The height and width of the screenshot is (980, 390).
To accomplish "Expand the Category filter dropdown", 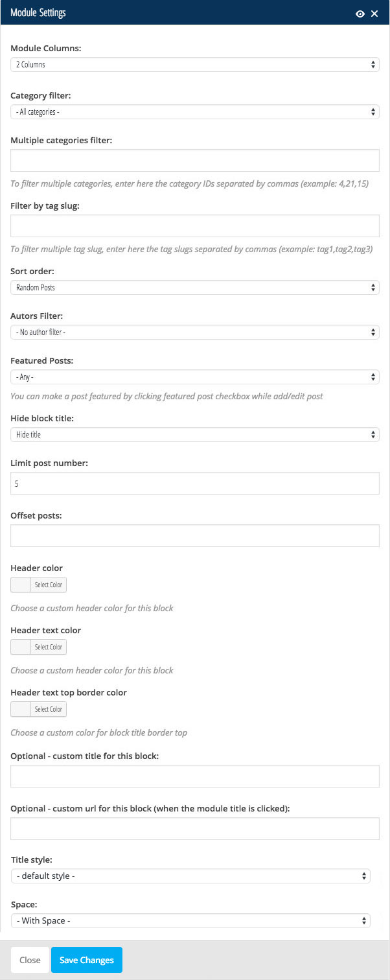I will [195, 111].
